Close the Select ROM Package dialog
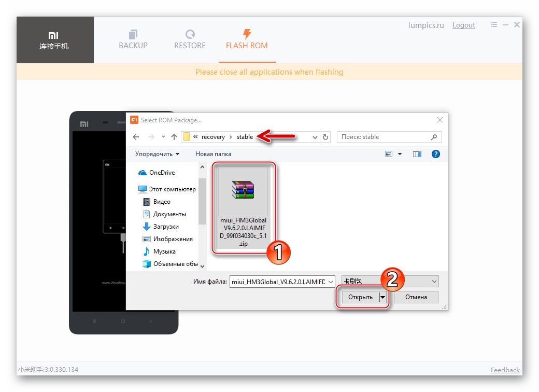This screenshot has height=392, width=539. point(439,120)
